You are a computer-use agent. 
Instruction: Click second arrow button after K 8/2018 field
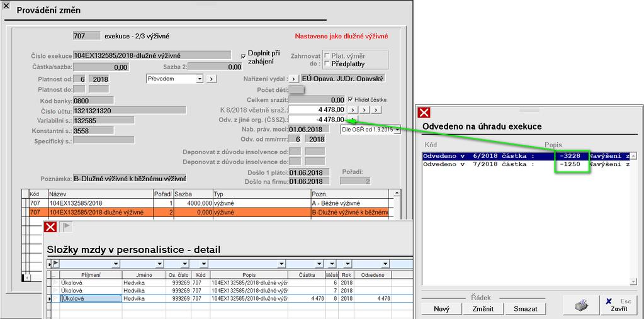(x=364, y=109)
